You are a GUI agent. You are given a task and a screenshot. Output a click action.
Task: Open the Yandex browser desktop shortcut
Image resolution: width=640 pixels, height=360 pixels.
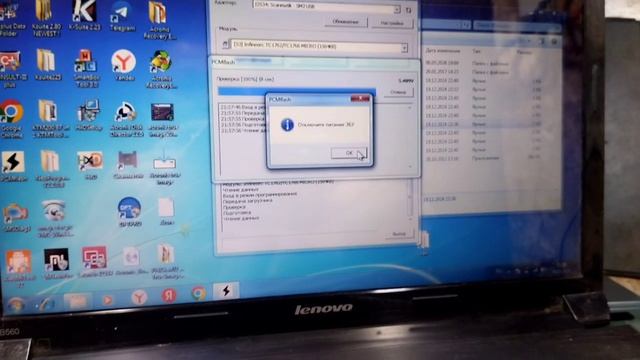click(123, 65)
